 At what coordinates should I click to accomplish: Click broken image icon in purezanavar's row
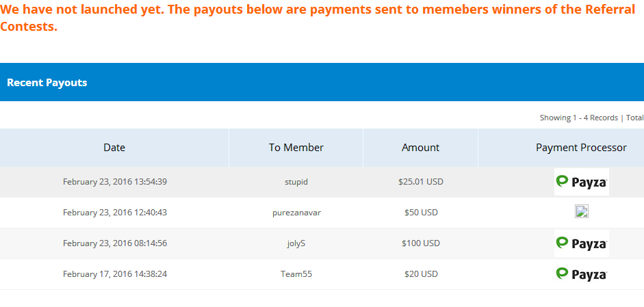582,212
